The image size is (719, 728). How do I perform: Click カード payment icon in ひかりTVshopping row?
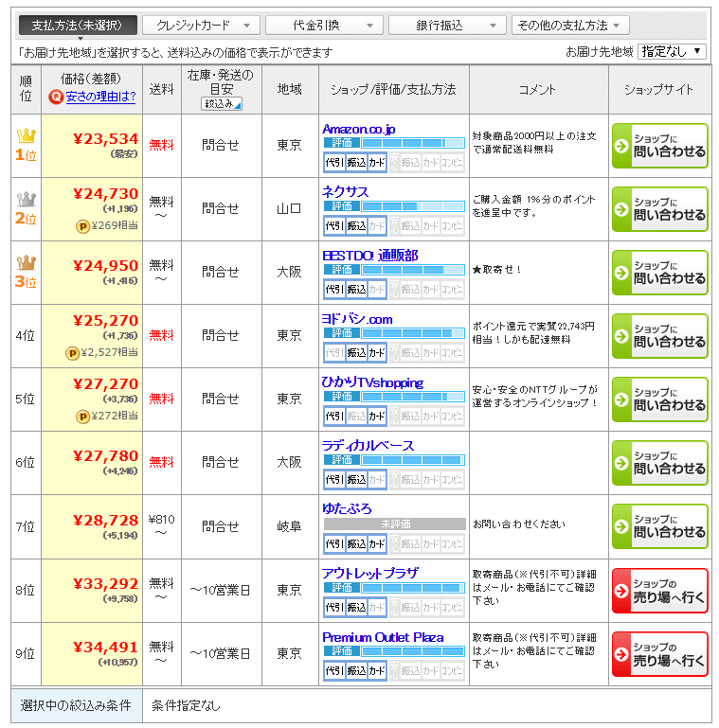click(377, 417)
